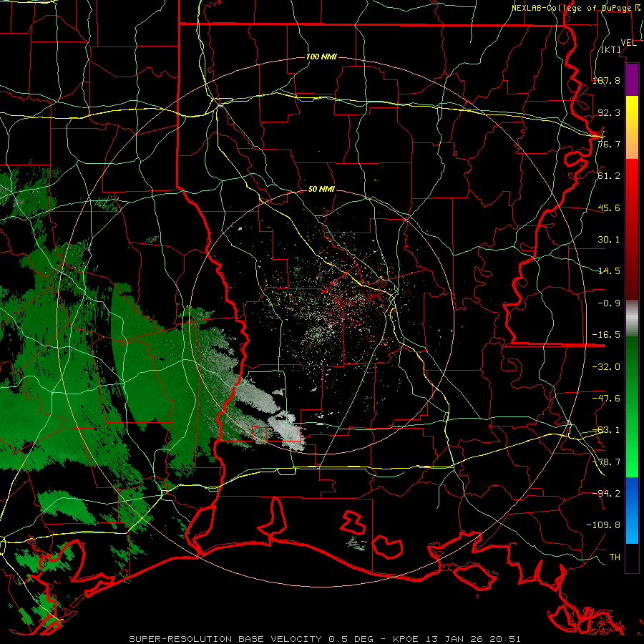
Task: Click the -78.7 velocity scale value
Action: point(606,462)
